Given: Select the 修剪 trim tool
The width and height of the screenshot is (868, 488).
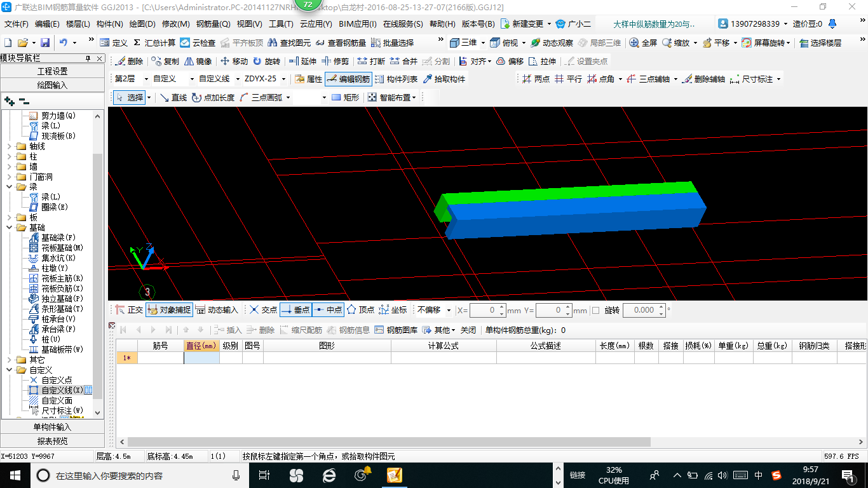Looking at the screenshot, I should click(335, 62).
